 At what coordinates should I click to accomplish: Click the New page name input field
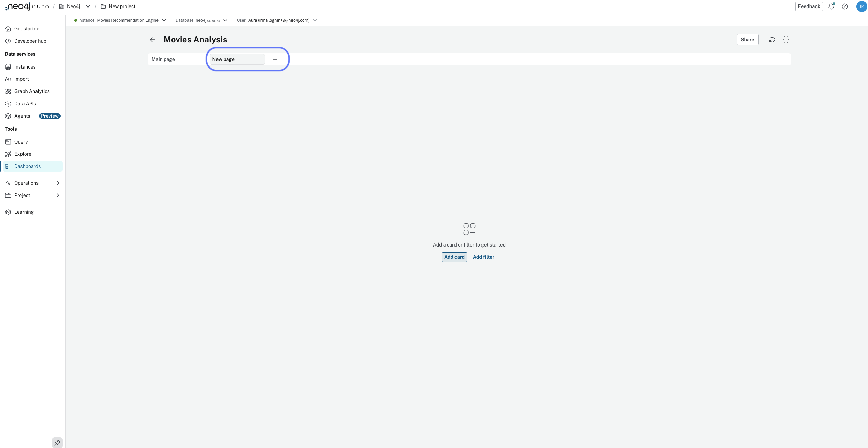[x=237, y=59]
